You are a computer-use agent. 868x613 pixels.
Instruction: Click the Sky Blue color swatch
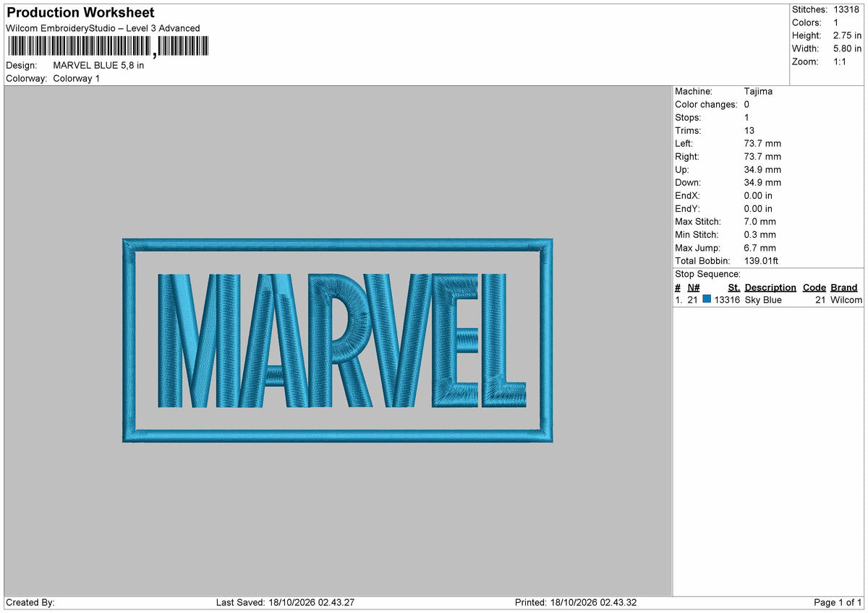[707, 299]
